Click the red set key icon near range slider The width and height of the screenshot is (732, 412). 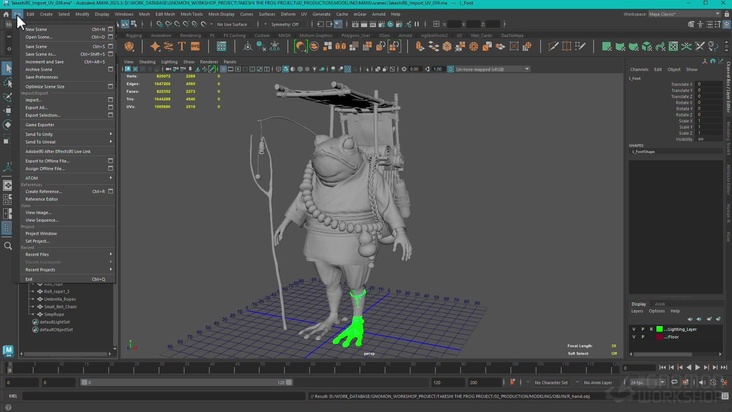point(513,382)
